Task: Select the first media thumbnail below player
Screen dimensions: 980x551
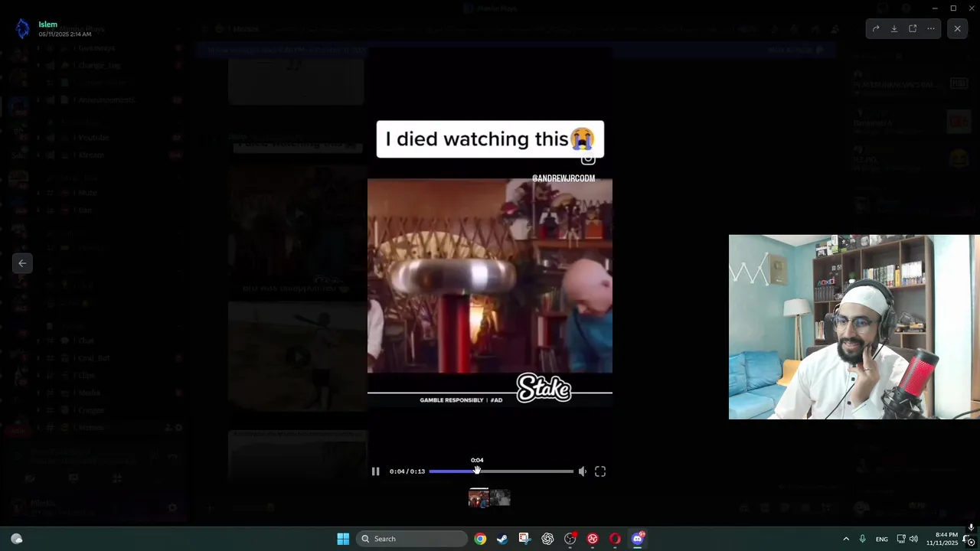Action: pyautogui.click(x=479, y=498)
